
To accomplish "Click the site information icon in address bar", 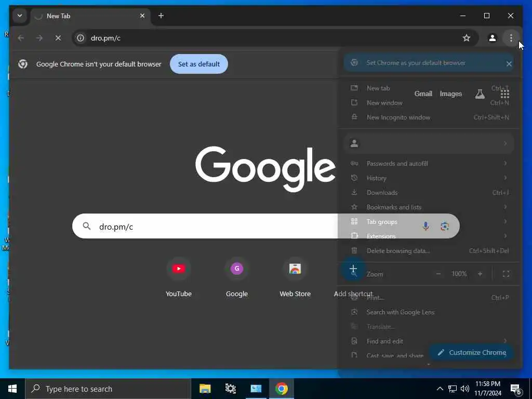I will [x=81, y=38].
